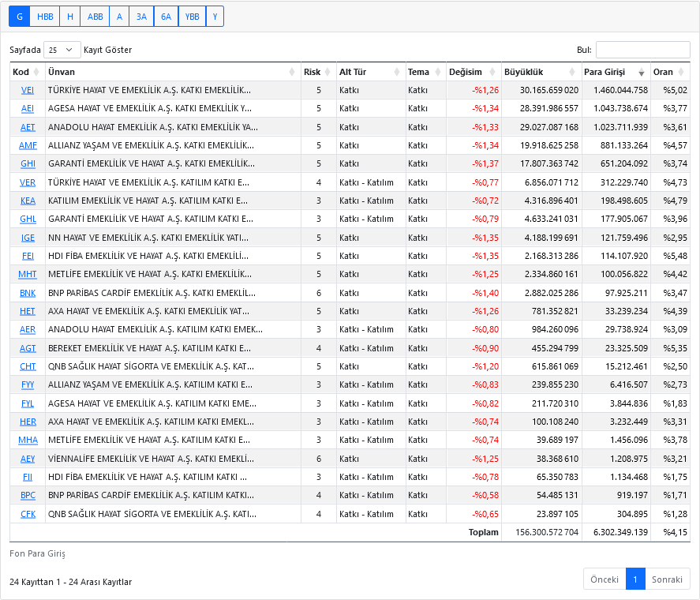Sort table by Değişim column
This screenshot has width=700, height=600.
pos(474,72)
